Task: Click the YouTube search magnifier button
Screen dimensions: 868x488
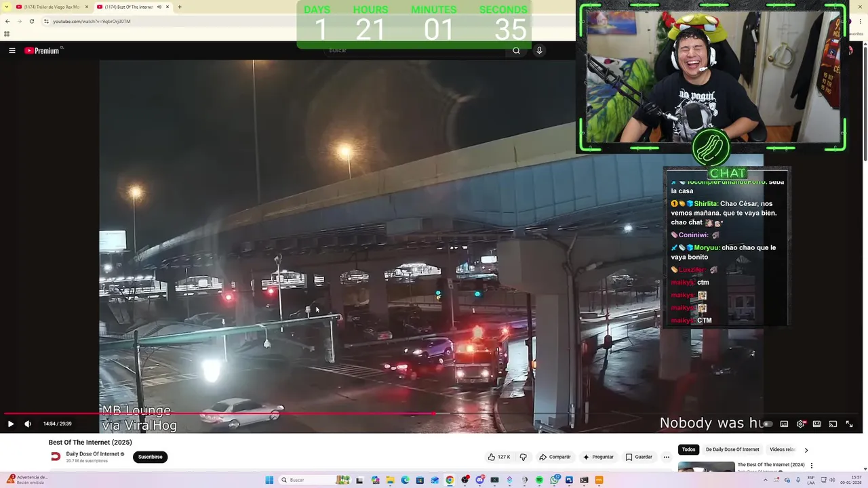Action: pyautogui.click(x=516, y=50)
